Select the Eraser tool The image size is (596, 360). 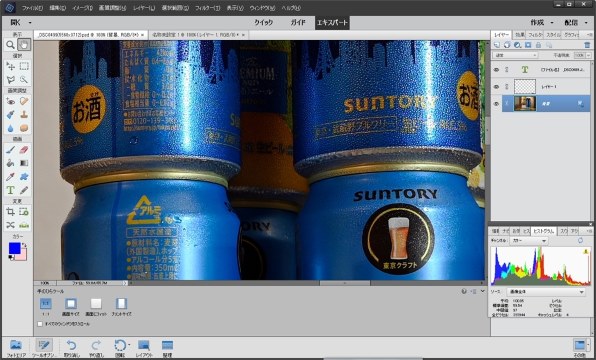coord(24,149)
